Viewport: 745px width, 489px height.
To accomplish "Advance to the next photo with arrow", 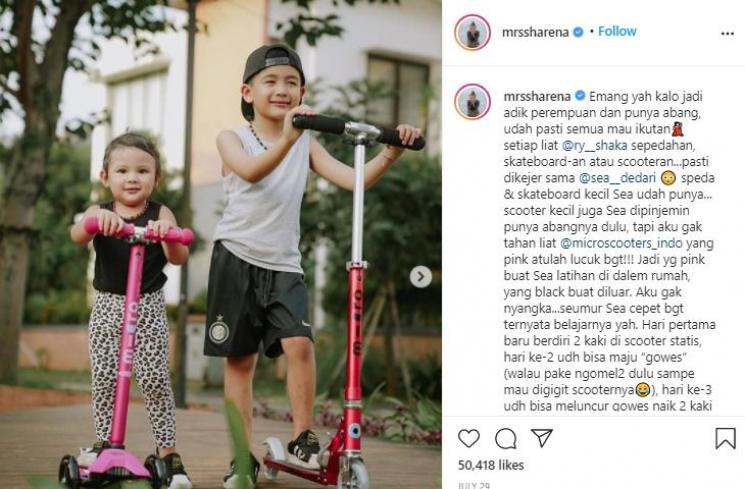I will pos(421,277).
